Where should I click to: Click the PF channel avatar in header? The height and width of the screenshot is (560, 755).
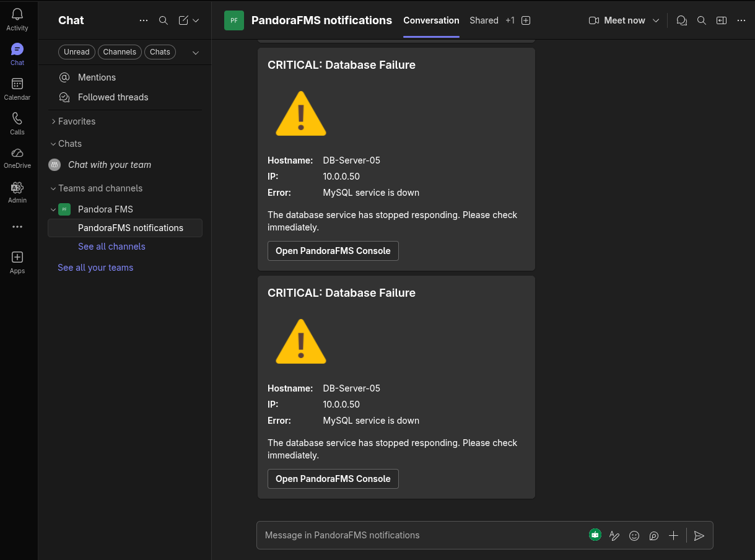tap(234, 20)
